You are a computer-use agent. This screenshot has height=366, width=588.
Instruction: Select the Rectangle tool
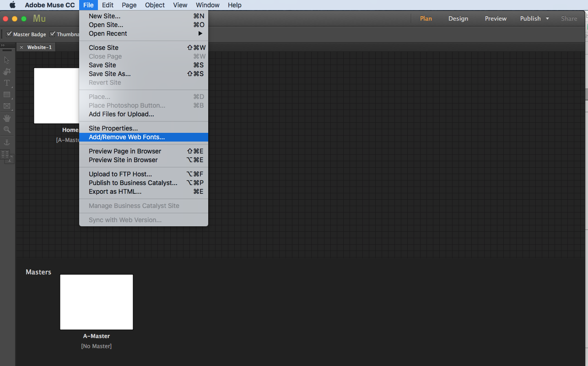pos(7,95)
